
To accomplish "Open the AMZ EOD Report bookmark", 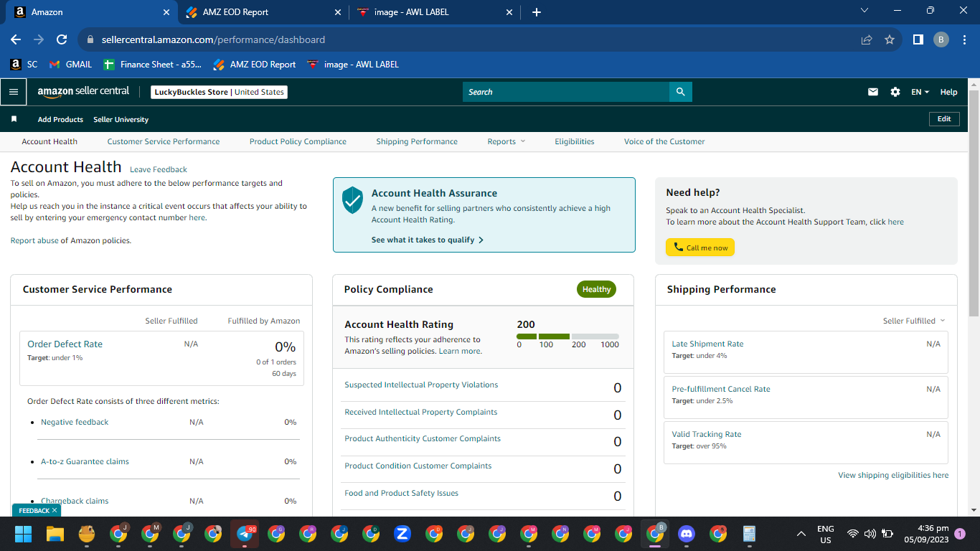I will point(255,64).
